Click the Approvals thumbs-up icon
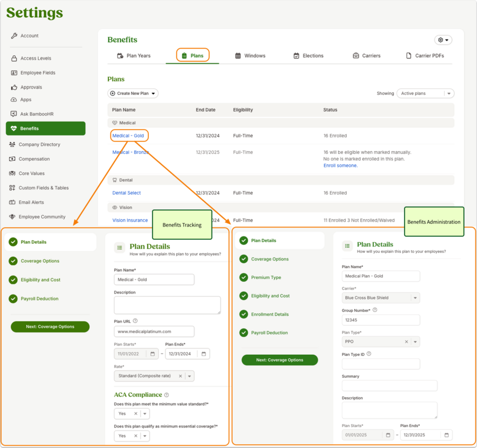Viewport: 477px width, 448px height. (x=14, y=87)
